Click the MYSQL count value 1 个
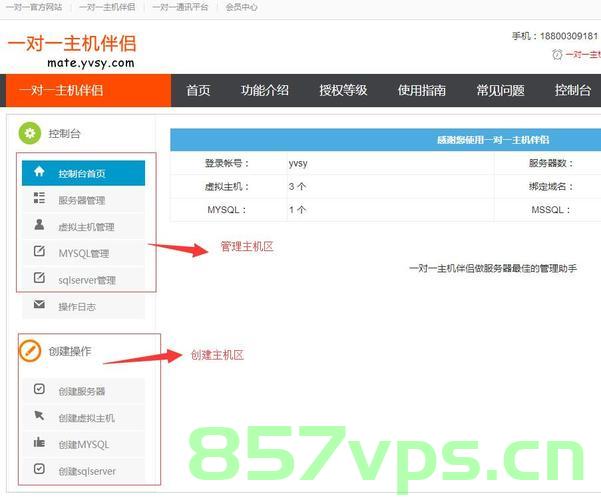Screen dimensions: 601x500 297,210
